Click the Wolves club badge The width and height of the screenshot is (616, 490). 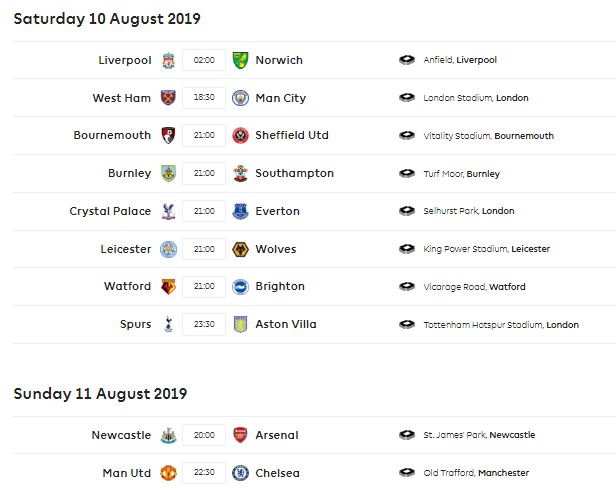(240, 249)
